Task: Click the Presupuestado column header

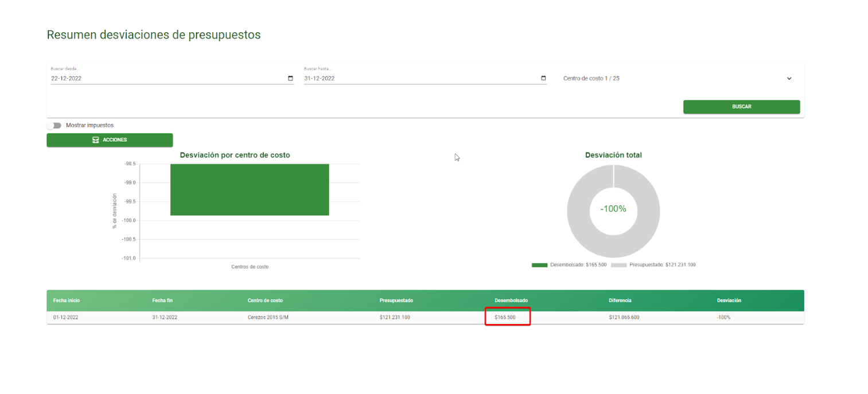Action: tap(396, 301)
